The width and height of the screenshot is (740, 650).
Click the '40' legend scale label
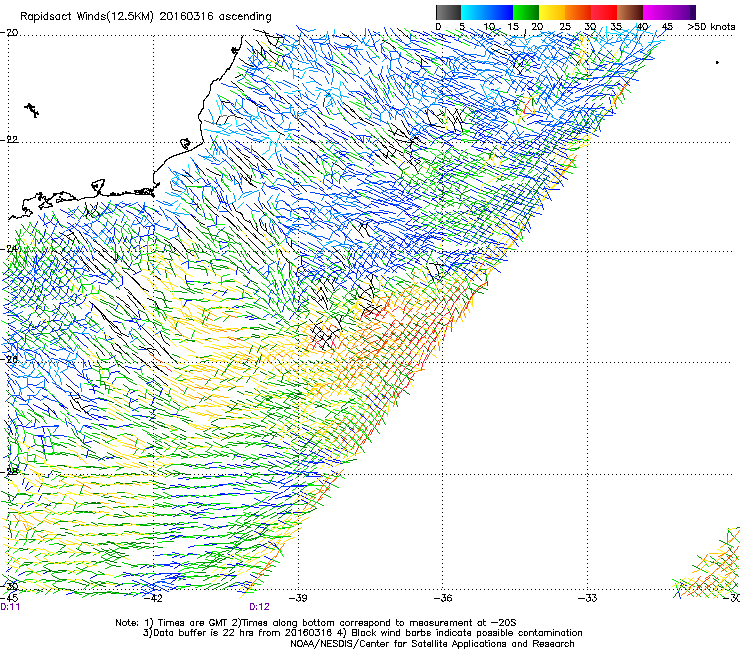click(x=642, y=27)
